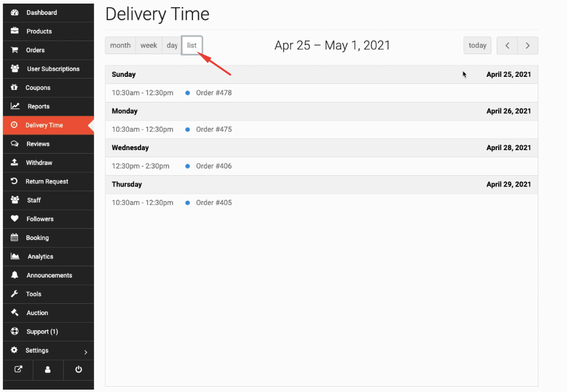Click the Apr 25 – May 1, 2021 title
The image size is (567, 392).
[332, 45]
